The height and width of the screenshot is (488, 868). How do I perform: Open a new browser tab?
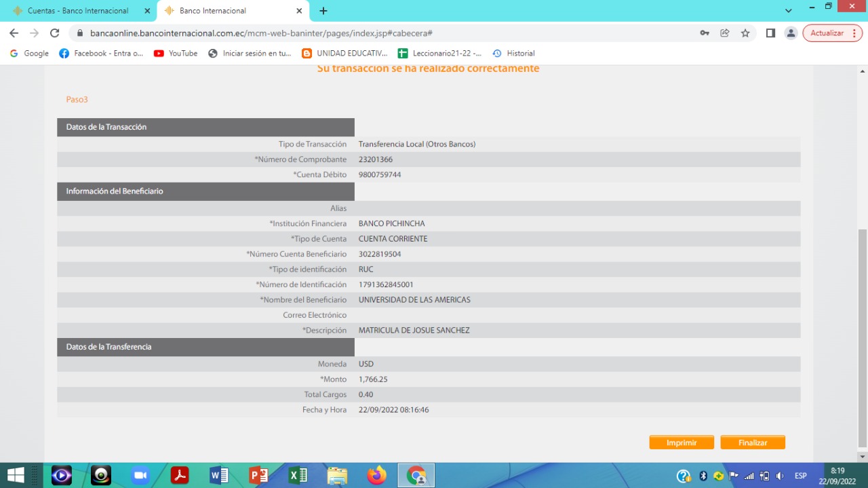[x=323, y=11]
